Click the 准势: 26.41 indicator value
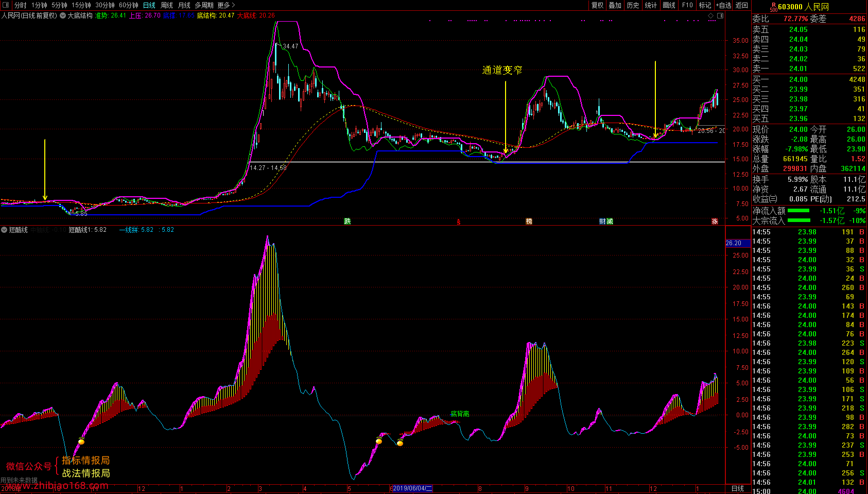This screenshot has width=868, height=494. point(111,15)
